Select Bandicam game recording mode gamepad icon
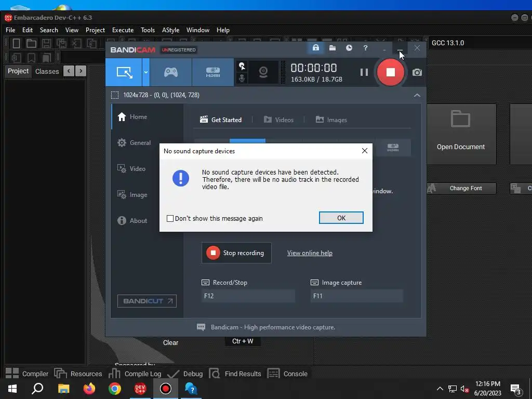This screenshot has width=532, height=399. (x=171, y=72)
